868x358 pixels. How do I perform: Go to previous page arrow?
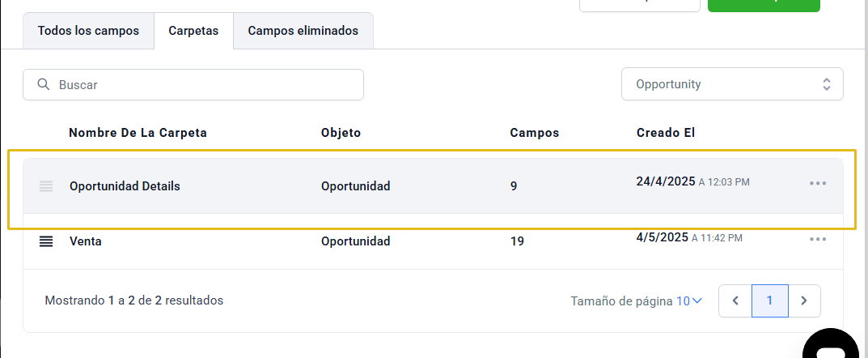click(x=735, y=301)
